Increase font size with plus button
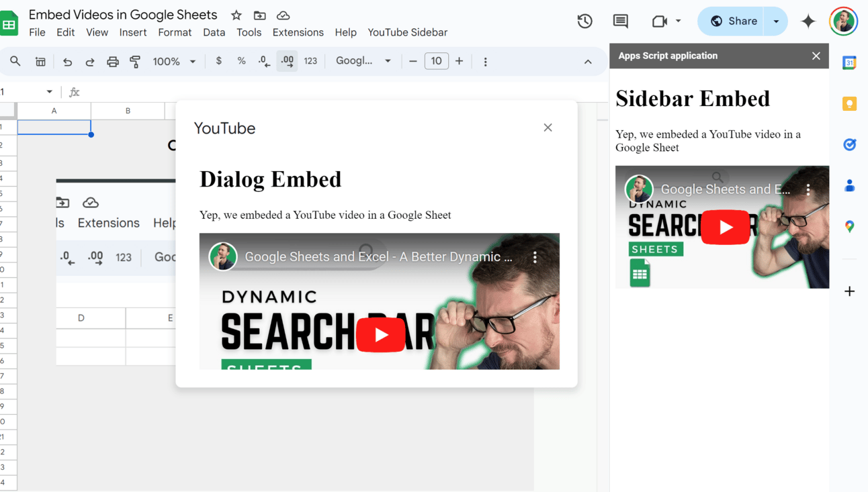This screenshot has width=868, height=492. [x=459, y=61]
